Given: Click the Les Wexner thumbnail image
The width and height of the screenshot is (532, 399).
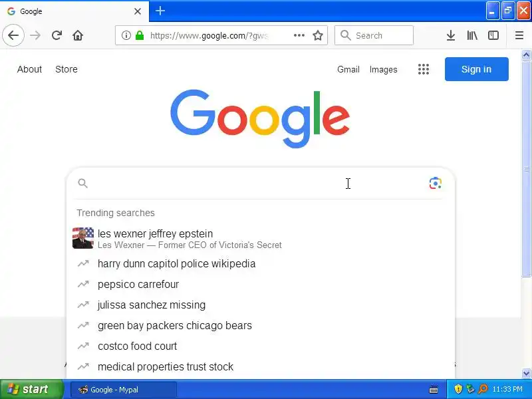Looking at the screenshot, I should 83,238.
